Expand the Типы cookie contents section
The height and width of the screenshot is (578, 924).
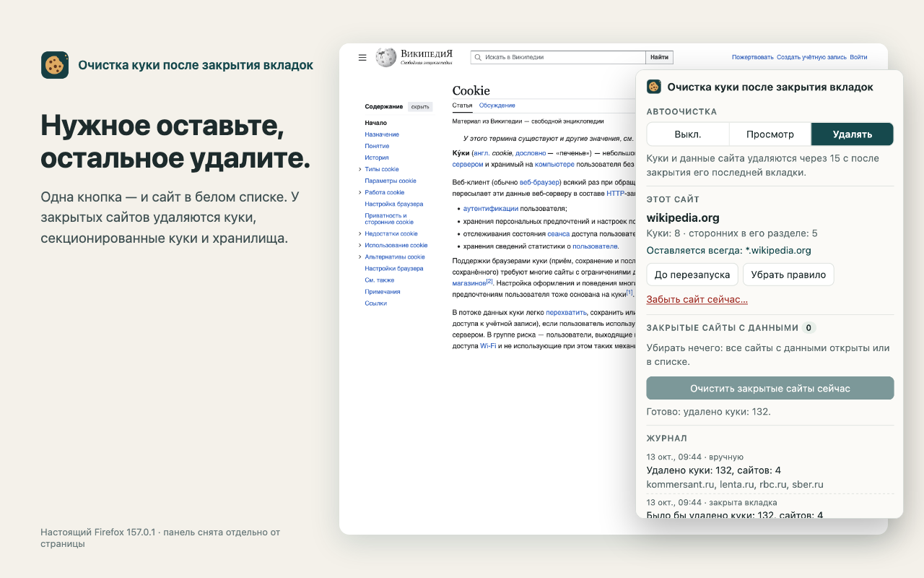359,169
